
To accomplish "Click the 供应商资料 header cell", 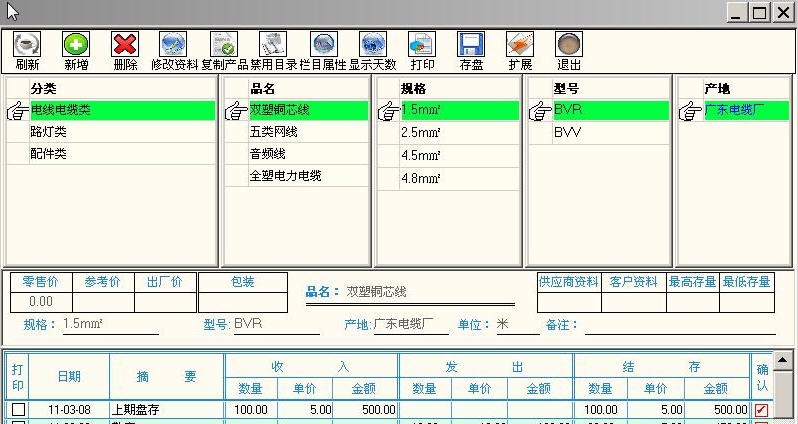I will (569, 282).
